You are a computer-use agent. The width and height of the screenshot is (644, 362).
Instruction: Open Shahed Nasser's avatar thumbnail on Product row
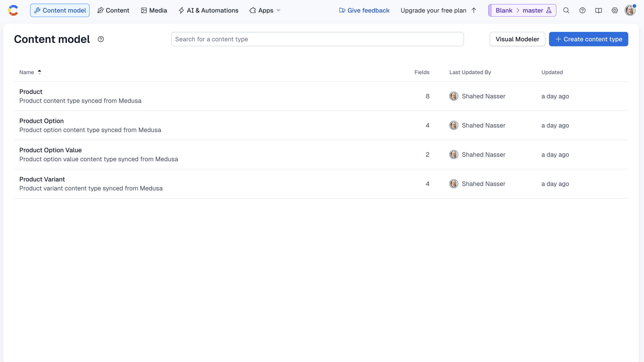point(454,96)
